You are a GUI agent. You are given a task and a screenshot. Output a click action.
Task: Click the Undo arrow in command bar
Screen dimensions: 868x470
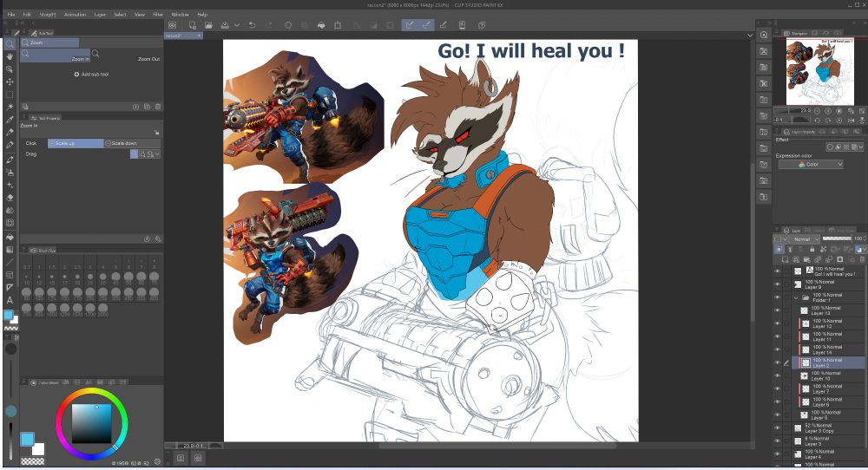(x=253, y=25)
